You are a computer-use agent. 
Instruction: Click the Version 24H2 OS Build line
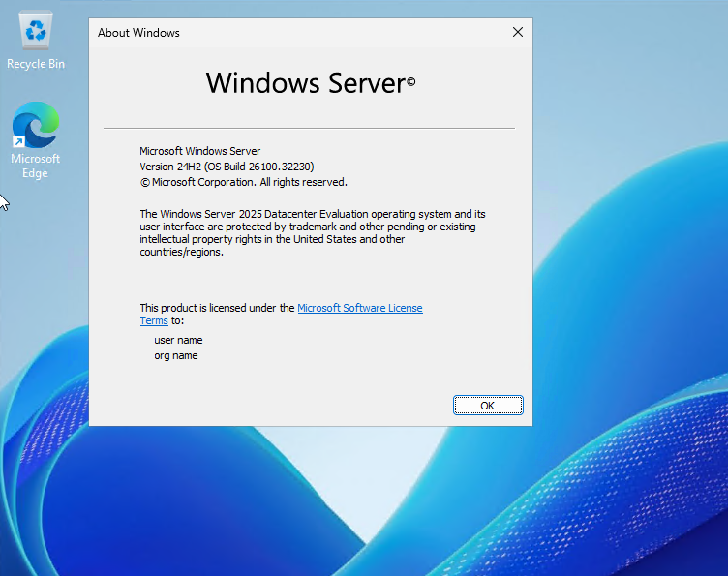pyautogui.click(x=227, y=167)
